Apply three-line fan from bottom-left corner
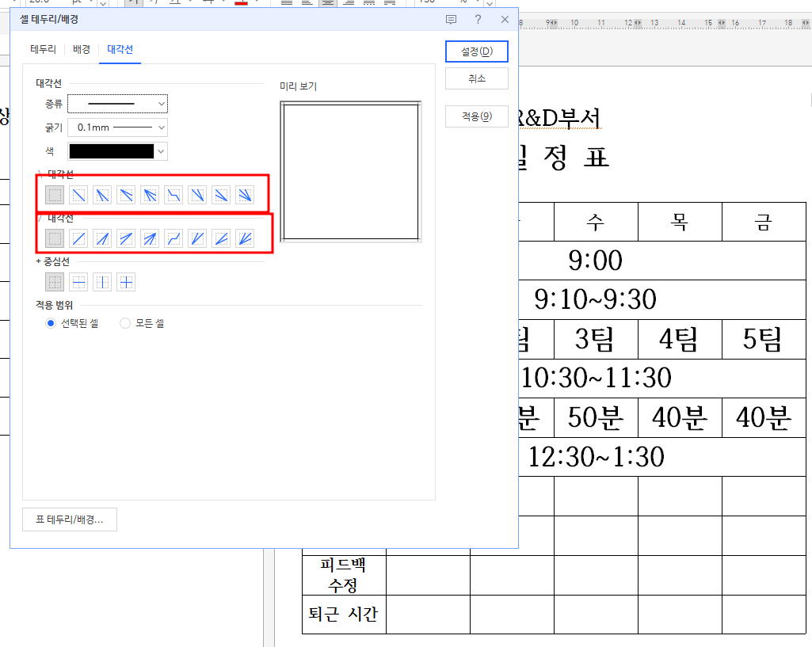 point(245,238)
